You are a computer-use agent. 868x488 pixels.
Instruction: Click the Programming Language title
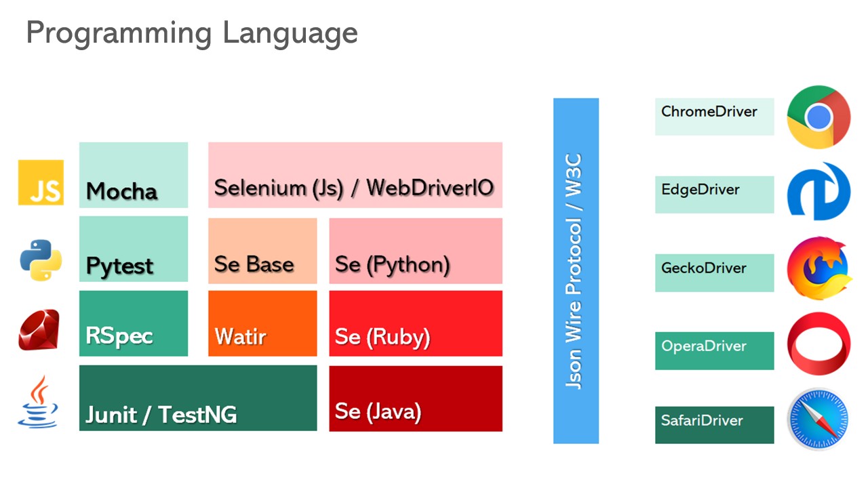(192, 34)
